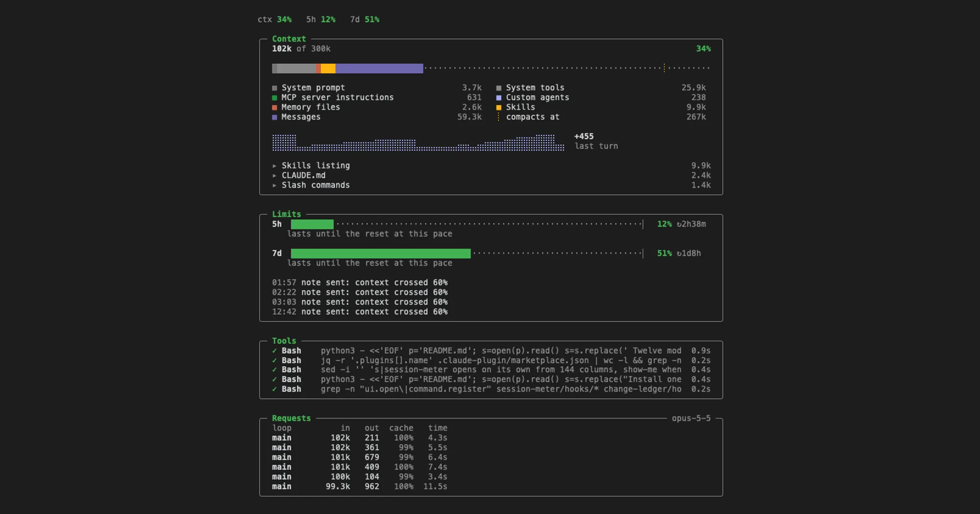Click the 25.9k System tools value
Image resolution: width=980 pixels, height=514 pixels.
pos(694,88)
